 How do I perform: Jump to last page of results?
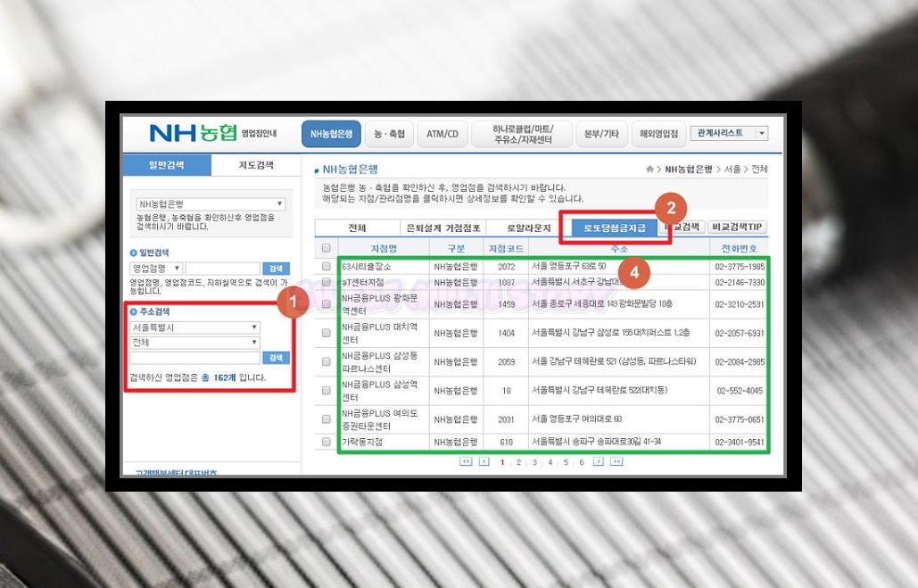pyautogui.click(x=616, y=461)
